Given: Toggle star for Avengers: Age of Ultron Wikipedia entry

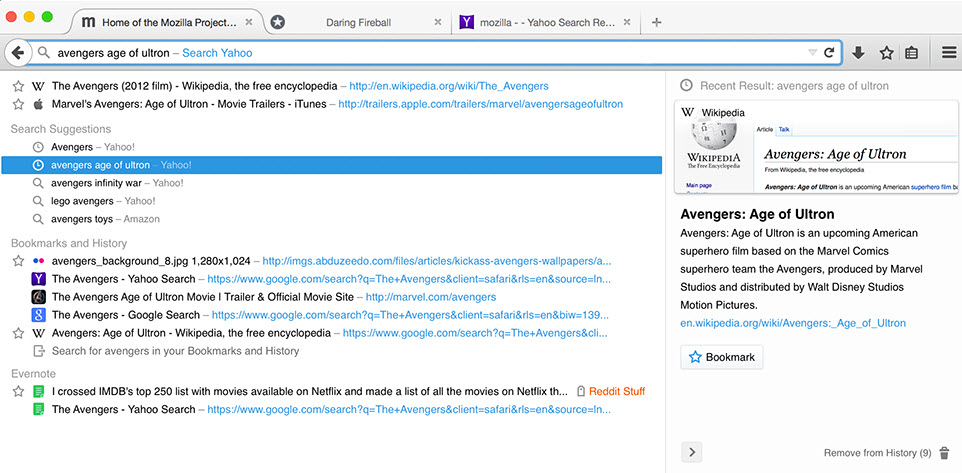Looking at the screenshot, I should point(18,333).
